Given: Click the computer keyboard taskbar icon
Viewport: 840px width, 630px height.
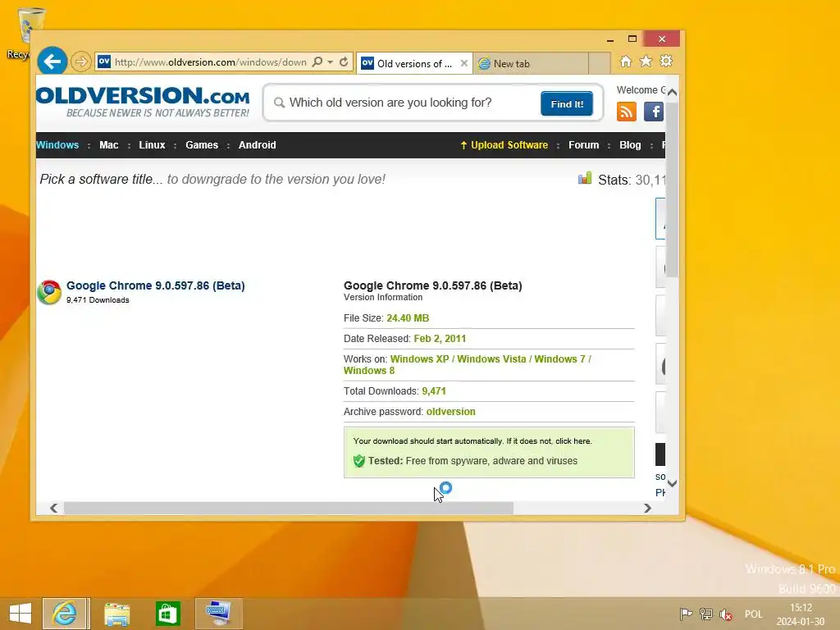Looking at the screenshot, I should (218, 614).
